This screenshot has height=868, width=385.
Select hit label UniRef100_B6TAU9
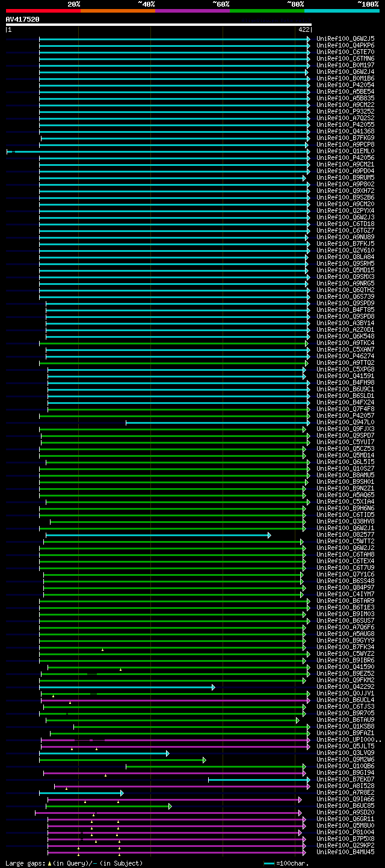[x=345, y=720]
